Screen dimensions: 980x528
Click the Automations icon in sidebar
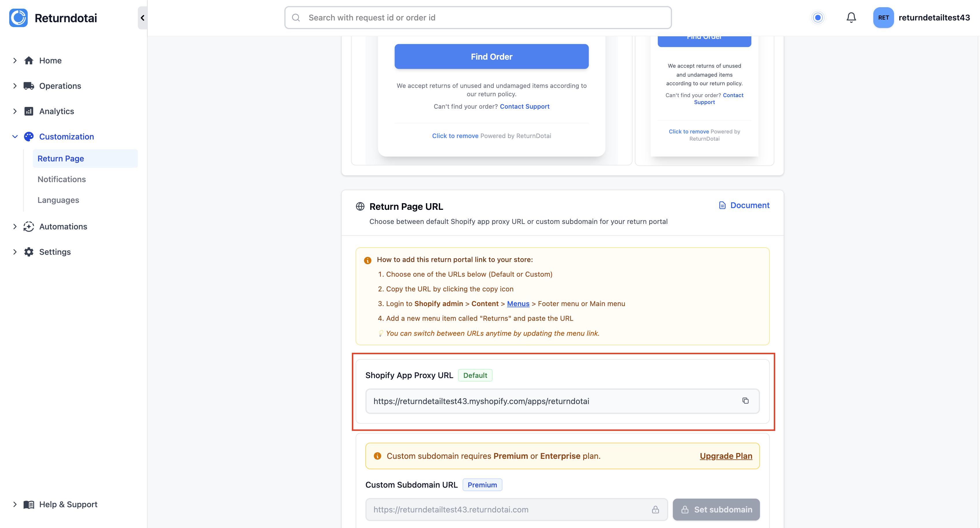(29, 227)
